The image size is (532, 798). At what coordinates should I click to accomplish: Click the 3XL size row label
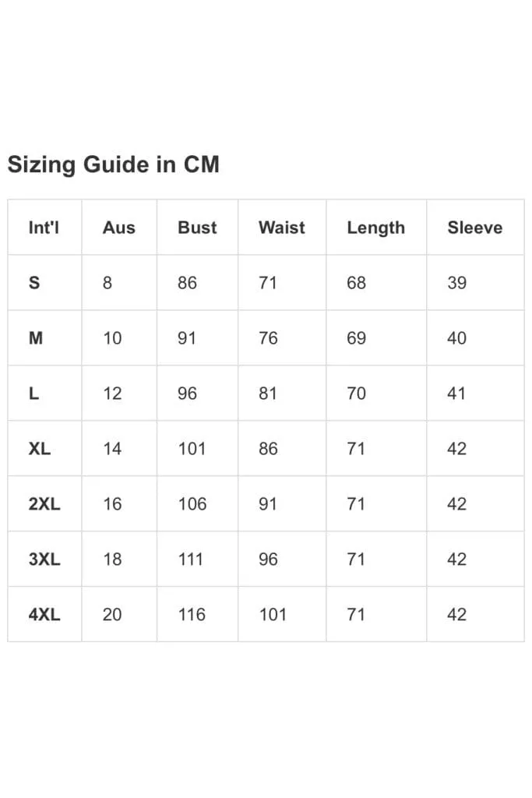pos(44,560)
